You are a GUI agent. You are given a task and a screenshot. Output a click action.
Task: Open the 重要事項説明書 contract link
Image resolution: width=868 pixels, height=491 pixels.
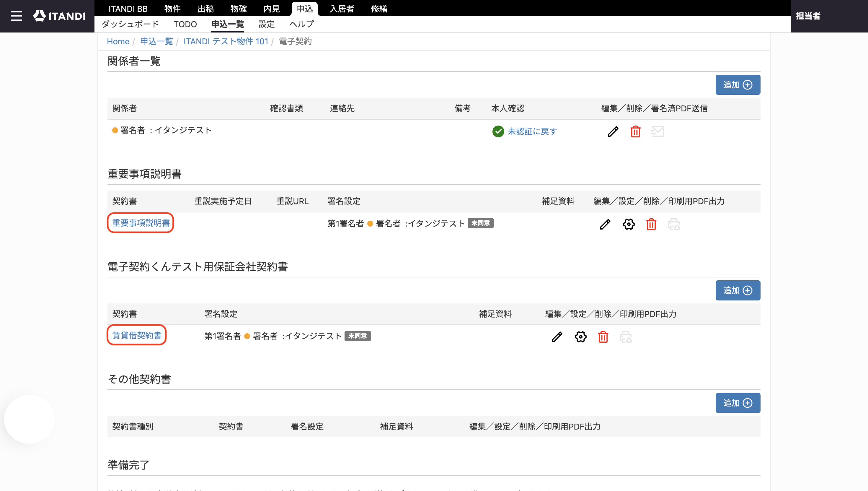pos(141,223)
